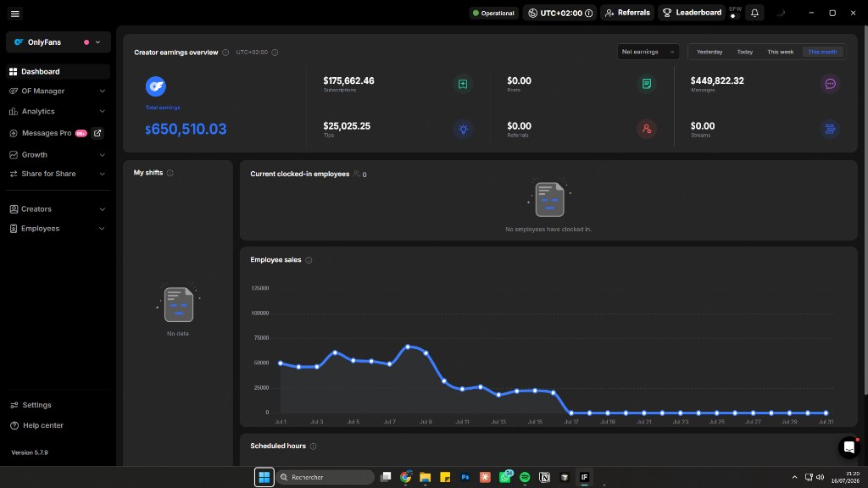Open Messages Pro in external window icon

pyautogui.click(x=97, y=133)
